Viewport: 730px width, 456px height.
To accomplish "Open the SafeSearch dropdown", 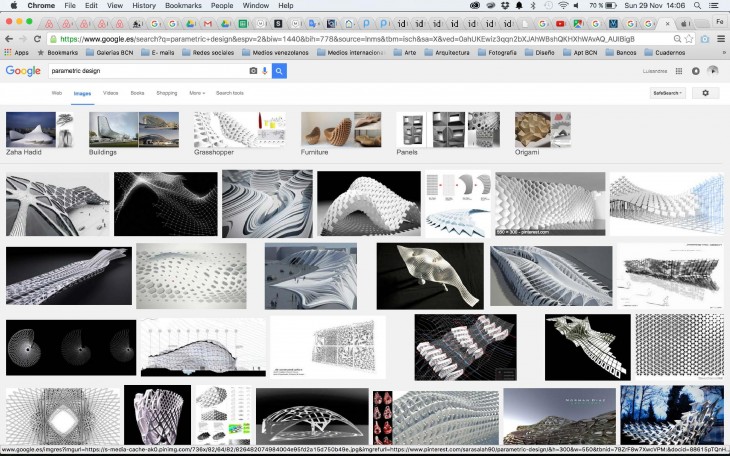I will click(667, 93).
